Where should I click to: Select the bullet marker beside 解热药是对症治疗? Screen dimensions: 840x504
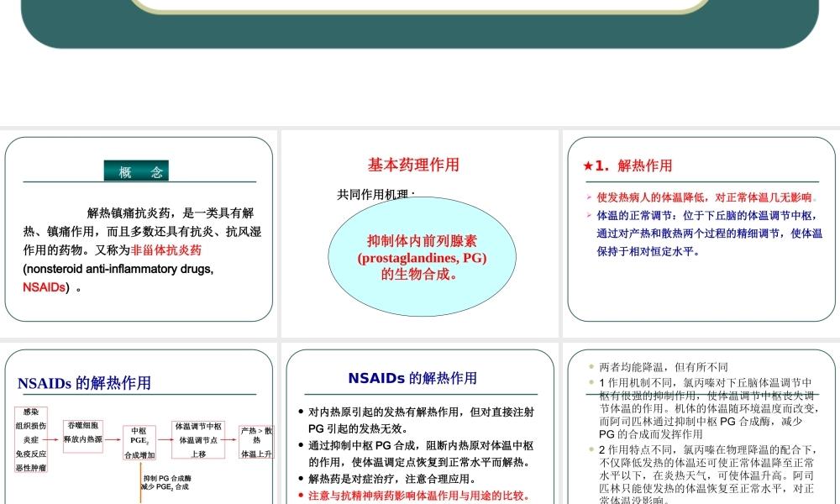coord(300,479)
